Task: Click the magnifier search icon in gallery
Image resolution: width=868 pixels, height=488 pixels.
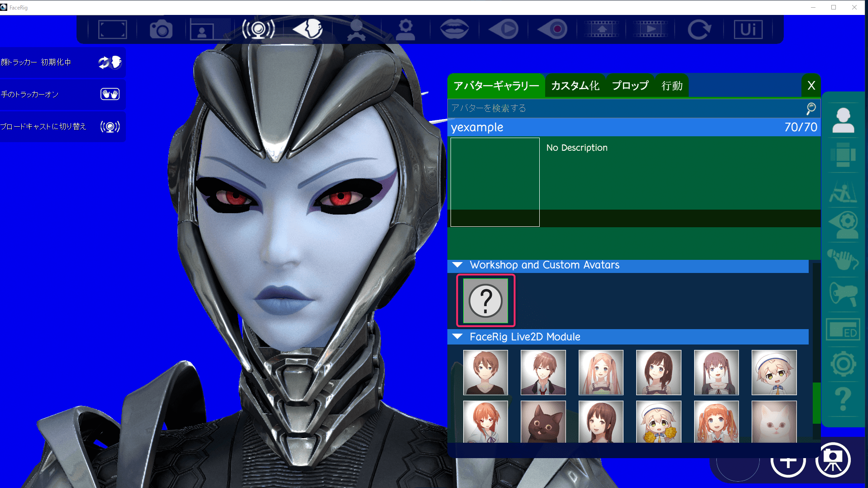Action: (810, 108)
